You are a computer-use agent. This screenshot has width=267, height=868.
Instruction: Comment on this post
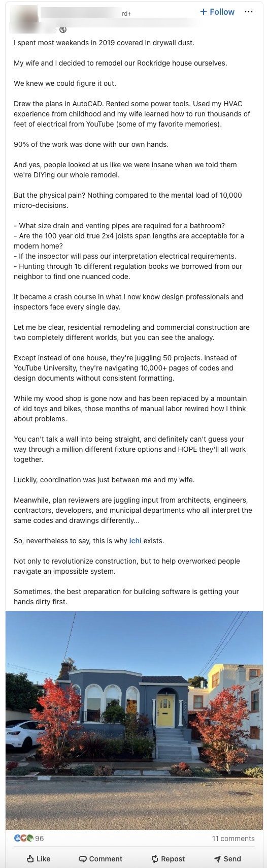click(x=101, y=859)
